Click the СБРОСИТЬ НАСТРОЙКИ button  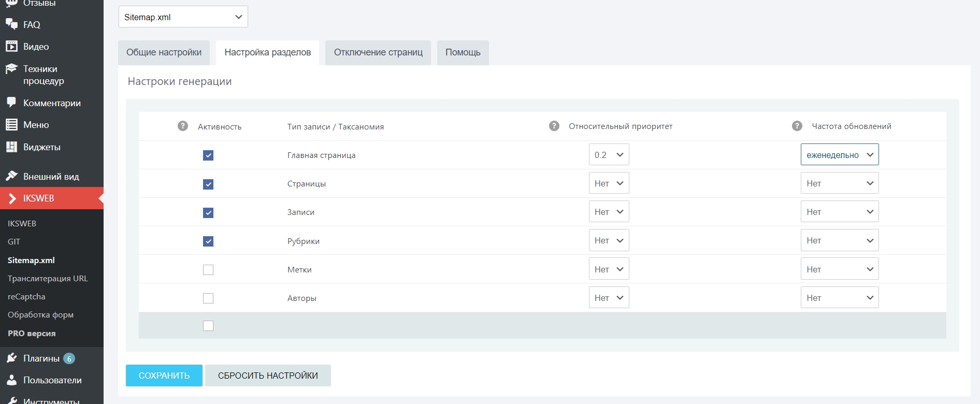268,376
